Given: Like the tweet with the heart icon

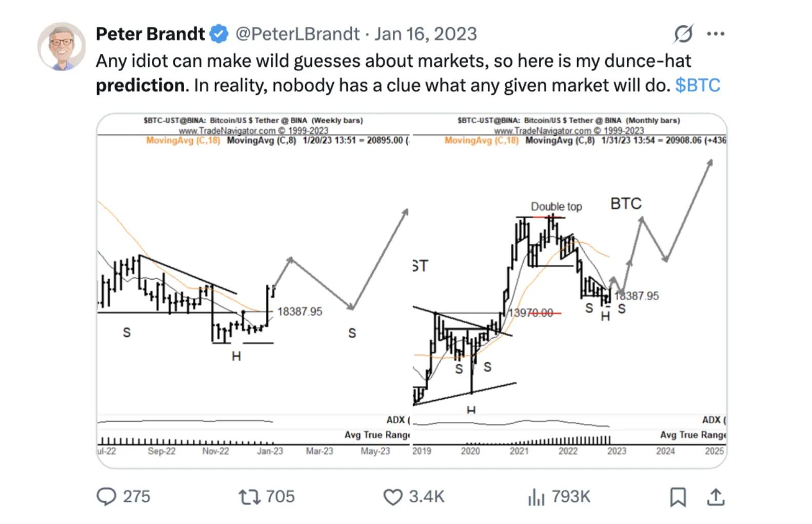Looking at the screenshot, I should click(x=393, y=497).
